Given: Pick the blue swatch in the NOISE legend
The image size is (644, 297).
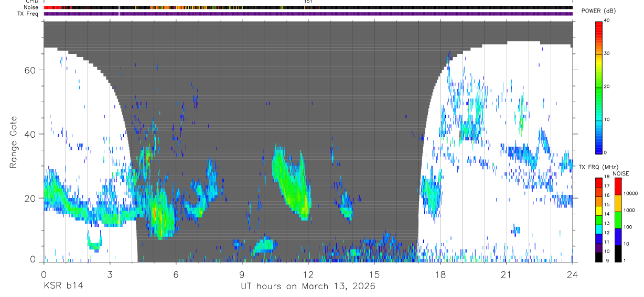Looking at the screenshot, I should (x=618, y=237).
